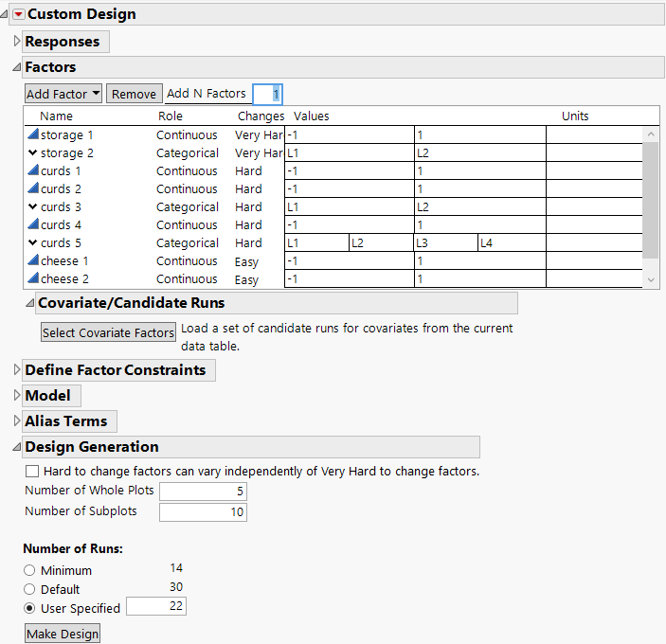Screen dimensions: 666x644
Task: Click the Remove factor button
Action: [x=134, y=94]
